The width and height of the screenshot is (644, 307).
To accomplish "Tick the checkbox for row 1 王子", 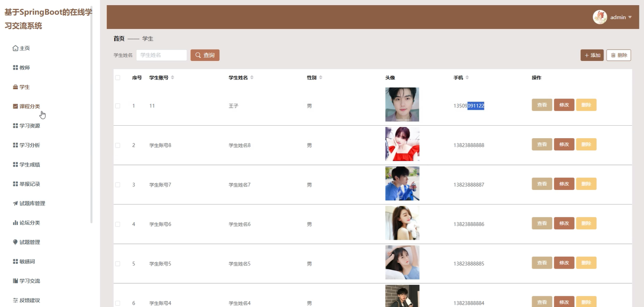I will point(118,106).
